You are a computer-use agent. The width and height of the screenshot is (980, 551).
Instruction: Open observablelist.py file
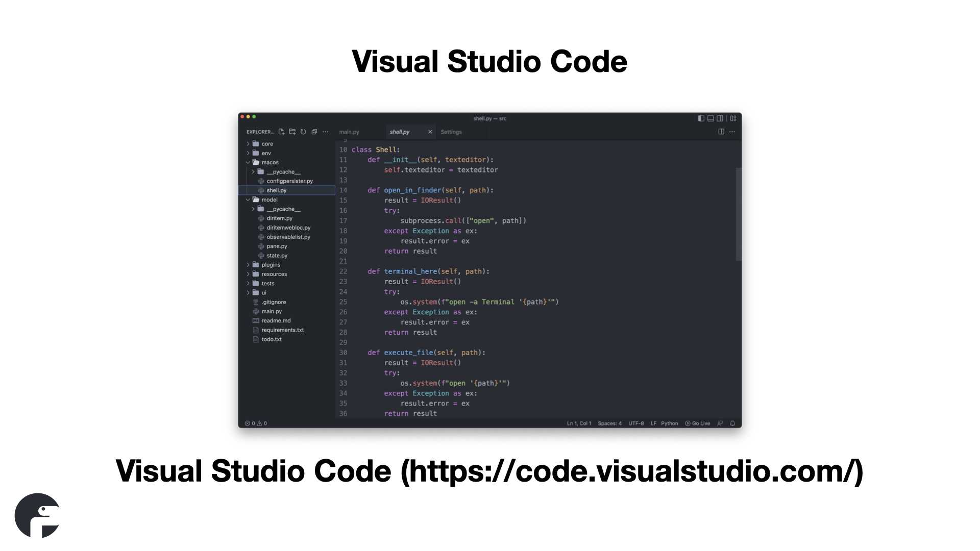(x=286, y=237)
